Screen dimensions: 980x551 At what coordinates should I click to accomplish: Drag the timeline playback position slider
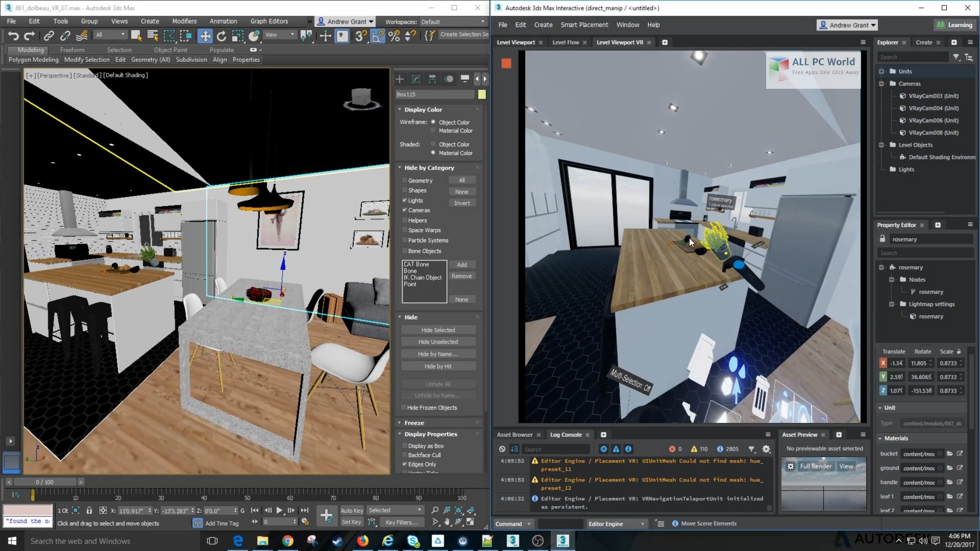click(x=32, y=496)
